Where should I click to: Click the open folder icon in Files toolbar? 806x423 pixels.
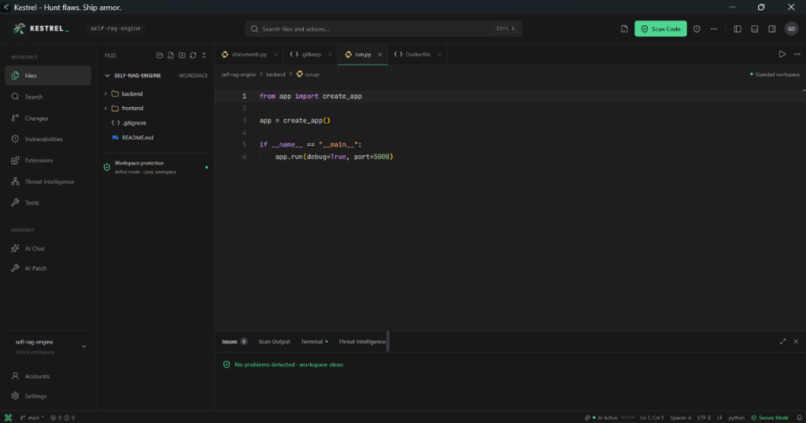[159, 55]
